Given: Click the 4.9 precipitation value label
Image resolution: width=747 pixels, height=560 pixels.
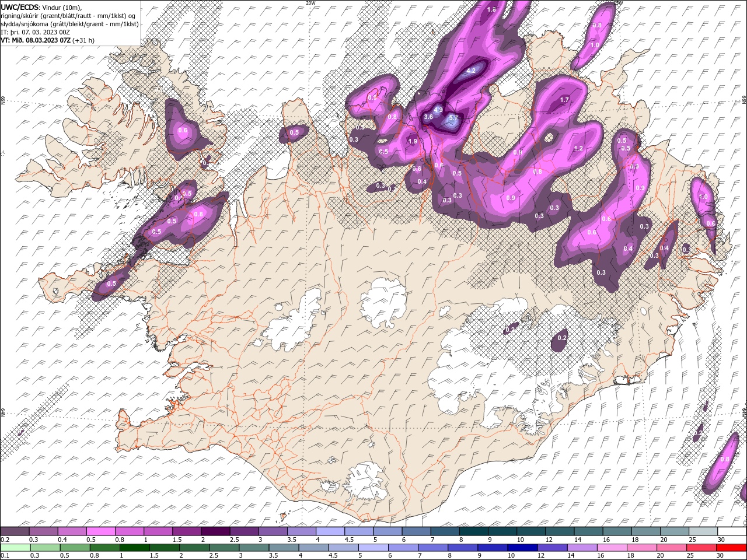Looking at the screenshot, I should coord(438,109).
